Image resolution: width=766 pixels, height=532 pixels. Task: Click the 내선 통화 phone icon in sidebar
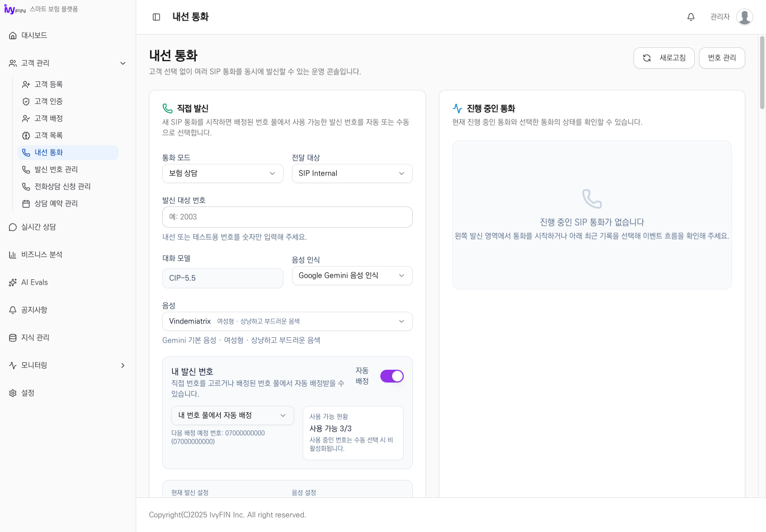[26, 153]
